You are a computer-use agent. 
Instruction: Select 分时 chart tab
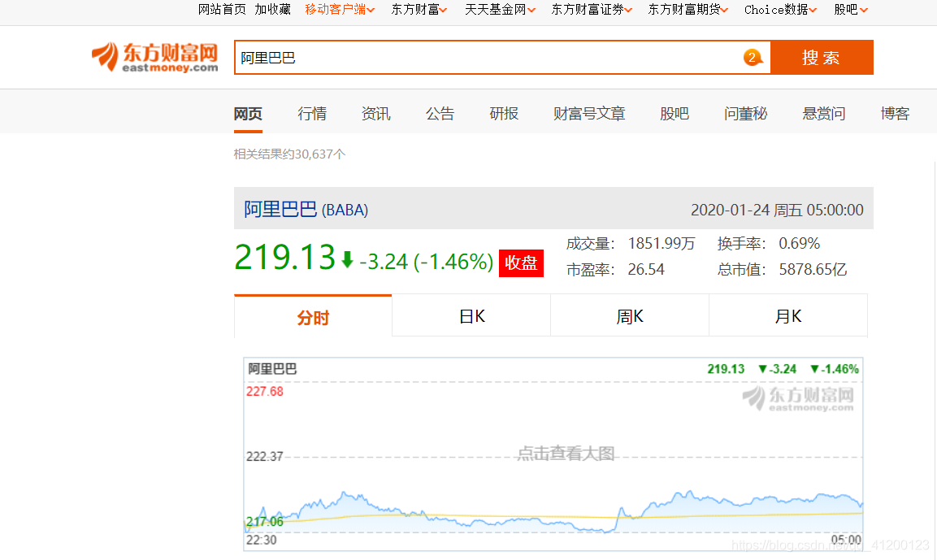click(313, 317)
